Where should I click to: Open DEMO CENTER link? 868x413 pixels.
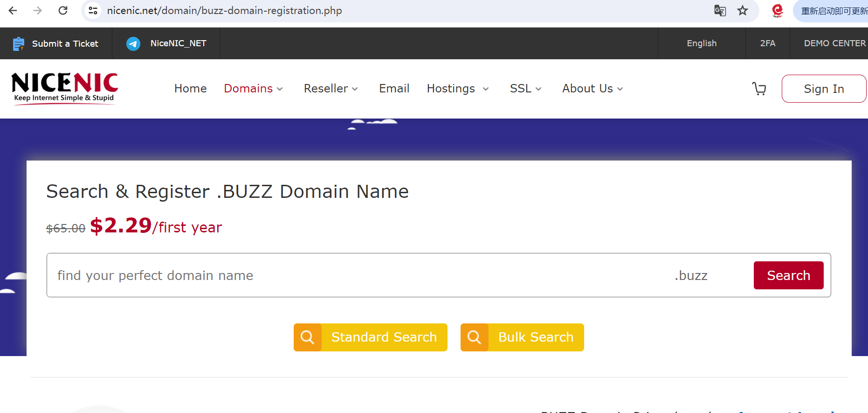834,43
